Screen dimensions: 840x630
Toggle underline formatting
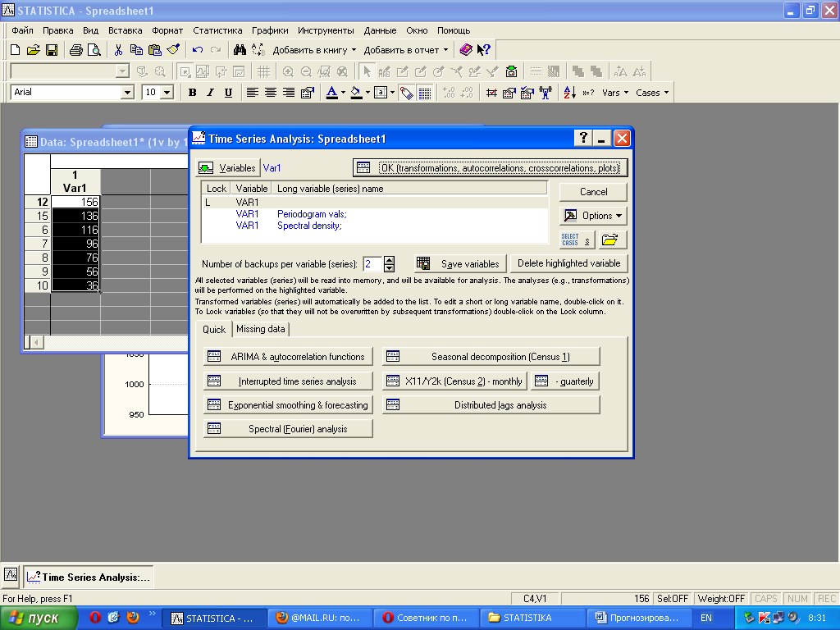tap(228, 93)
